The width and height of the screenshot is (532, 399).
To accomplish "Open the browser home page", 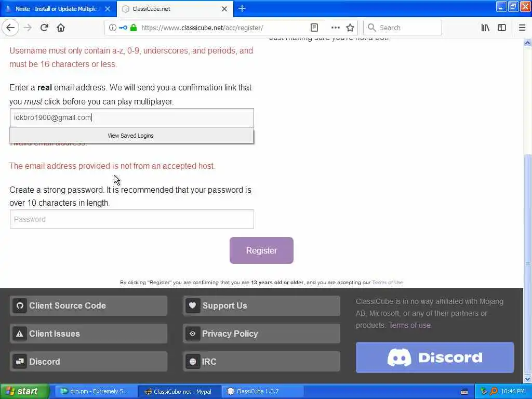I will pos(61,28).
